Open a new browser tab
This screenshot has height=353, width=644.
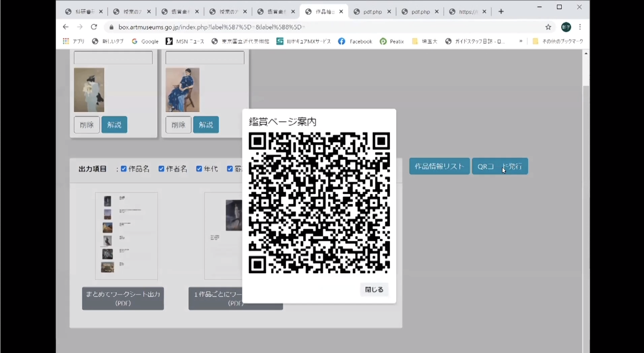coord(501,12)
